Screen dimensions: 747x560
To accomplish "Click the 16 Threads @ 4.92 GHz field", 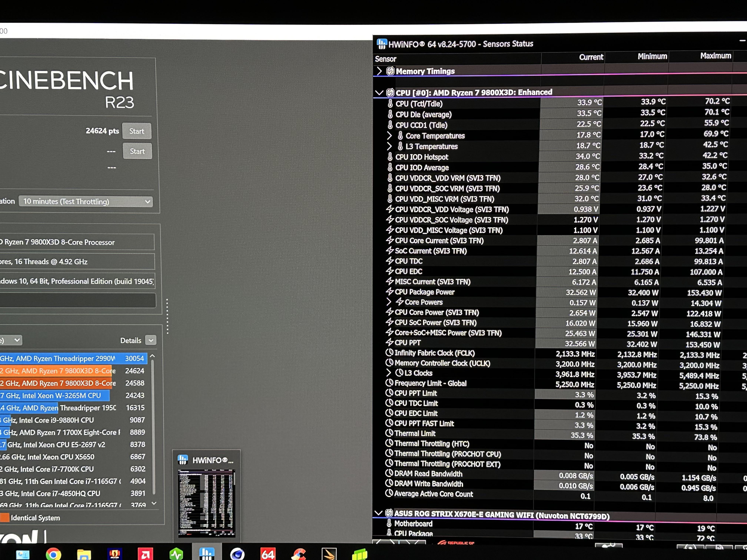I will point(77,262).
